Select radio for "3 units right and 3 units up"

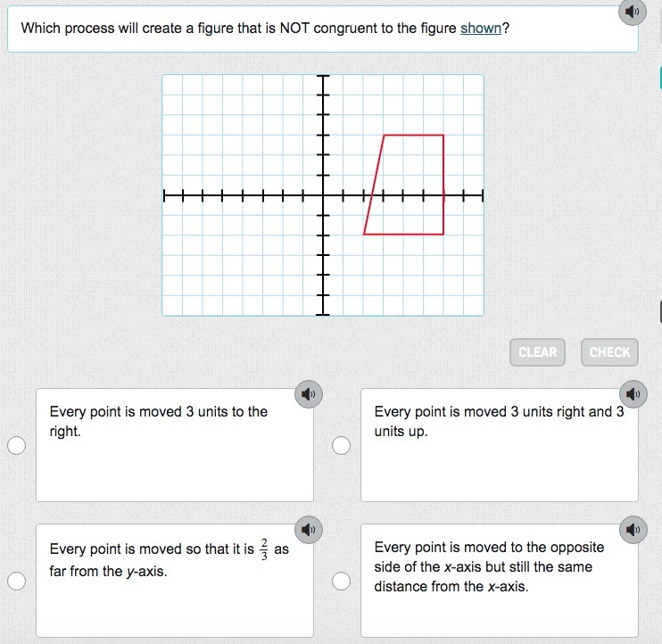click(341, 446)
